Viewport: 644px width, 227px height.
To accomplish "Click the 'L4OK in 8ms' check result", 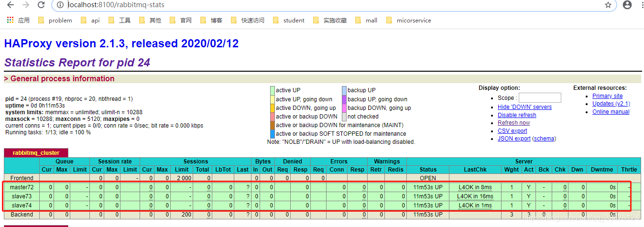I will (x=475, y=187).
